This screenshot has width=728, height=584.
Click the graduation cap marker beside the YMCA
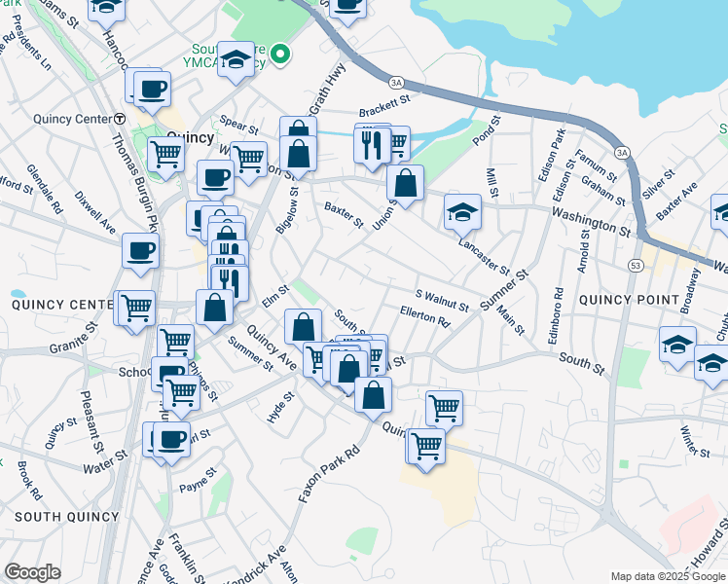pos(236,60)
